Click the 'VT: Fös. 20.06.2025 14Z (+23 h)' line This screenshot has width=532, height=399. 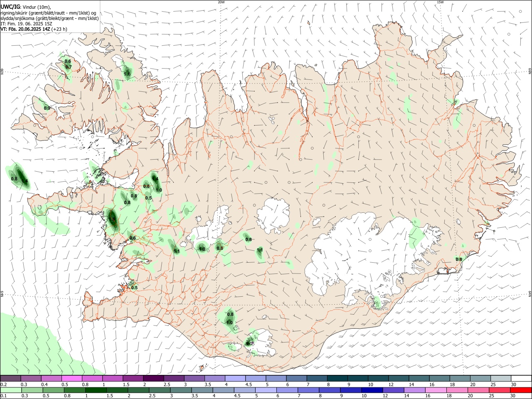pos(34,29)
